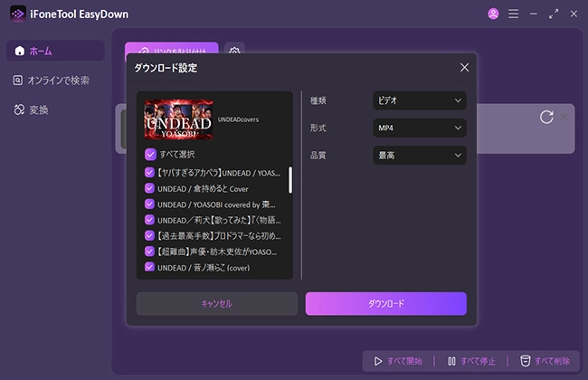The height and width of the screenshot is (380, 588).
Task: Open the 種類 dropdown showing ビデオ
Action: (x=420, y=100)
